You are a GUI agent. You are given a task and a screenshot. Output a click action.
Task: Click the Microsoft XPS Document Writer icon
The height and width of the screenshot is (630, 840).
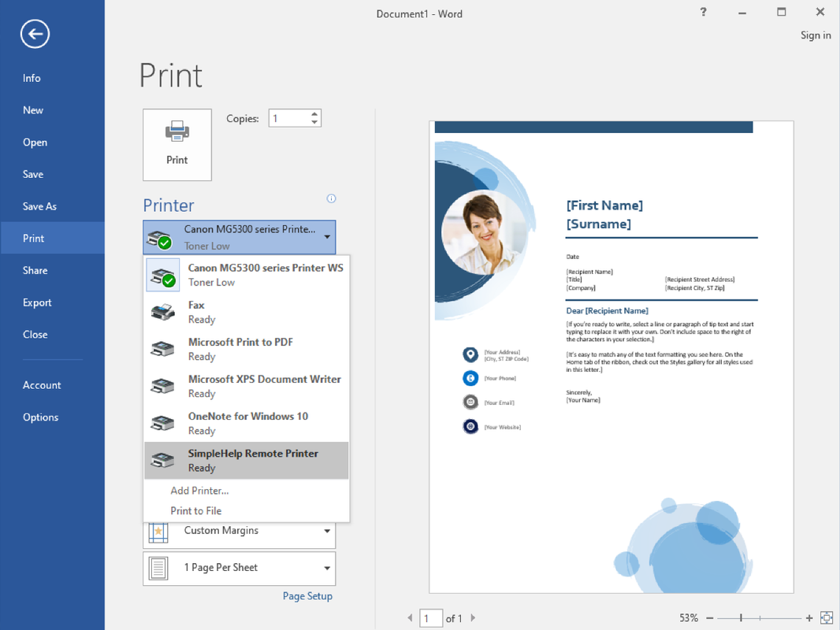click(163, 386)
